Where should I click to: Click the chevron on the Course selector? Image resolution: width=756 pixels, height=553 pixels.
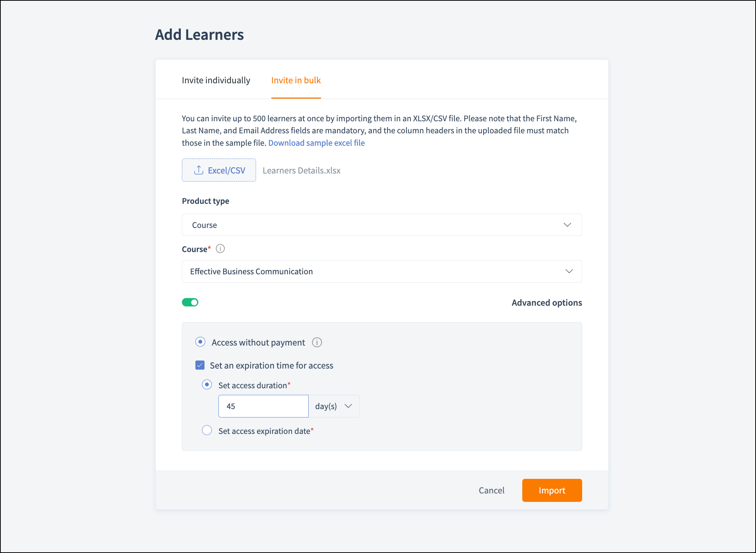point(569,271)
